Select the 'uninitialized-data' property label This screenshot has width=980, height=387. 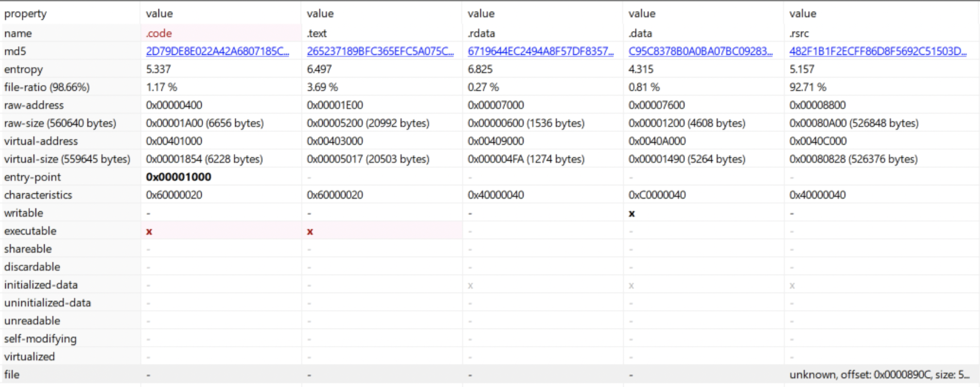click(x=47, y=303)
